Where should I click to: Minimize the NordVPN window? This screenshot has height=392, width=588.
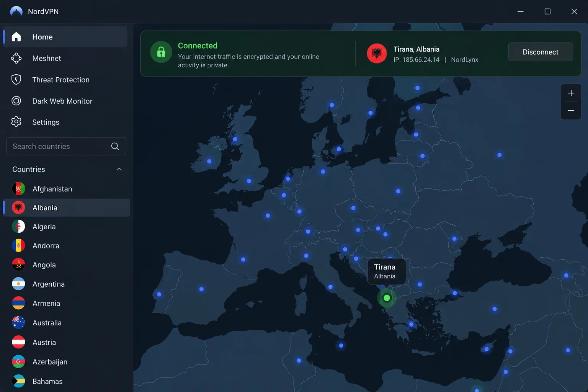pyautogui.click(x=521, y=11)
